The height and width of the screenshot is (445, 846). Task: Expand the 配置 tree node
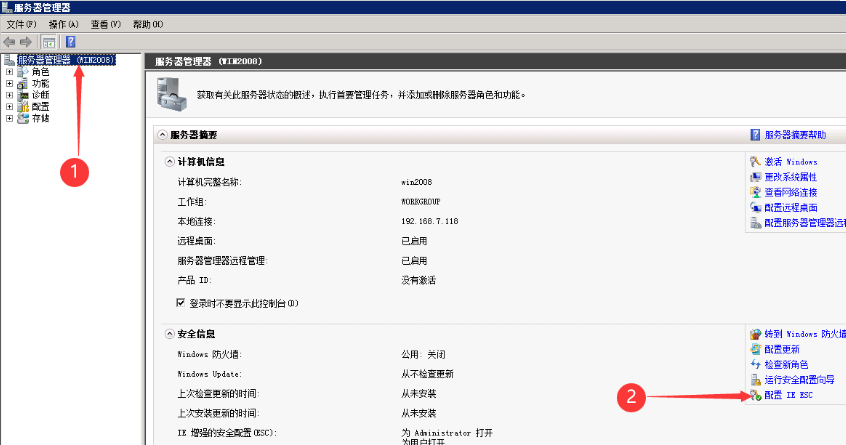click(9, 107)
